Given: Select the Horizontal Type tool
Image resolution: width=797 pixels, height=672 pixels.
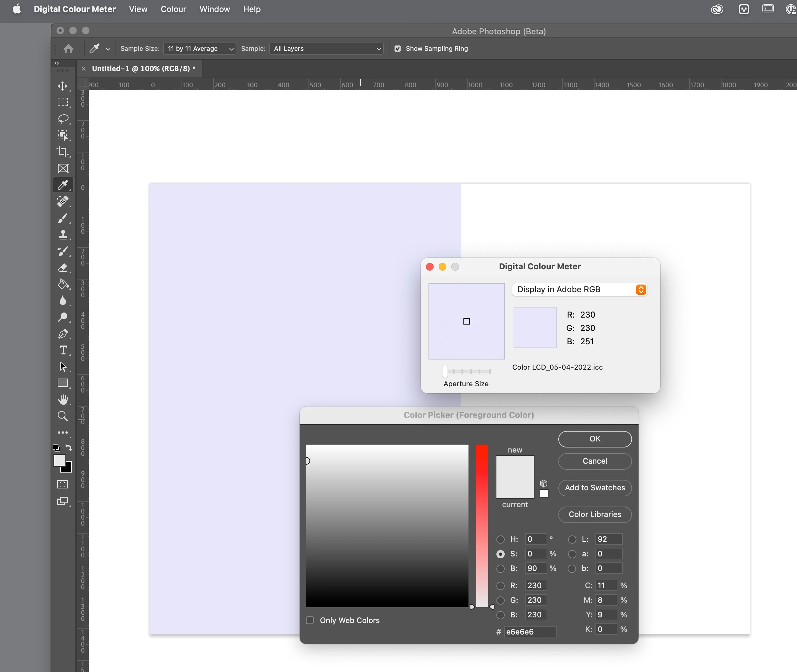Looking at the screenshot, I should tap(63, 350).
